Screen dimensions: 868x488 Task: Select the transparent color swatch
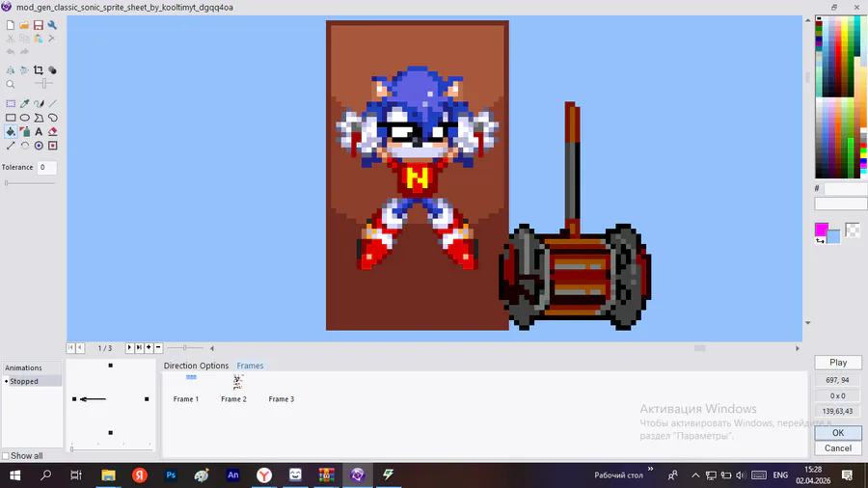tap(853, 230)
